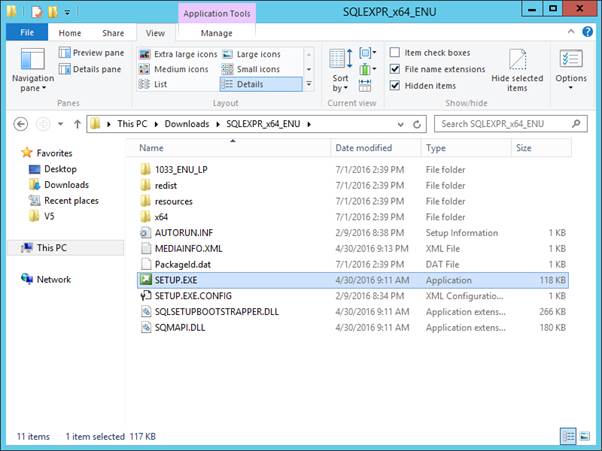602x451 pixels.
Task: Open Explorer Help icon
Action: [587, 31]
